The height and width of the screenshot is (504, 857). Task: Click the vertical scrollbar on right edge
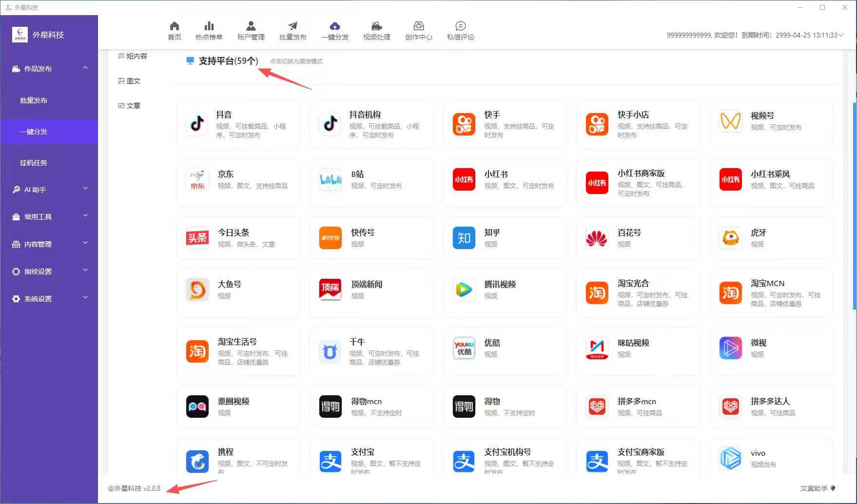click(854, 205)
